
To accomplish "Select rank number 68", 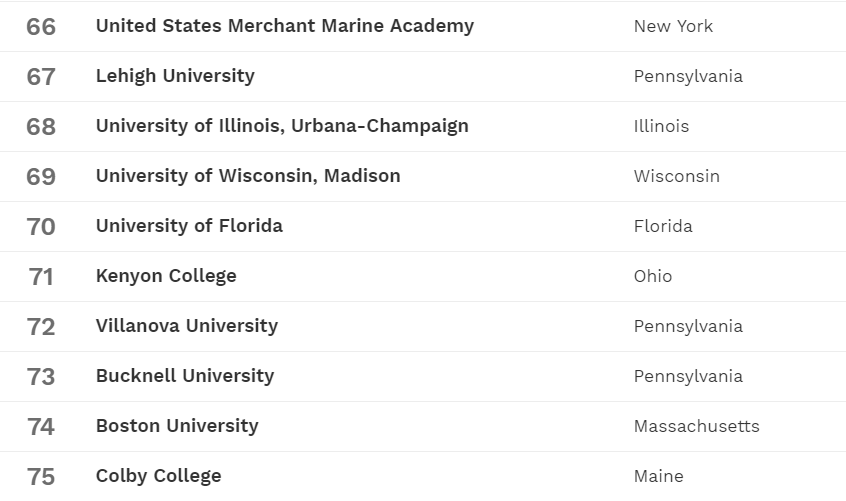I will (x=41, y=127).
